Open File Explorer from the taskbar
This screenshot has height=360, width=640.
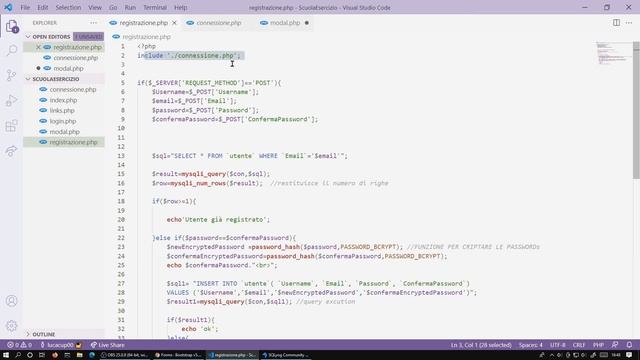click(79, 355)
